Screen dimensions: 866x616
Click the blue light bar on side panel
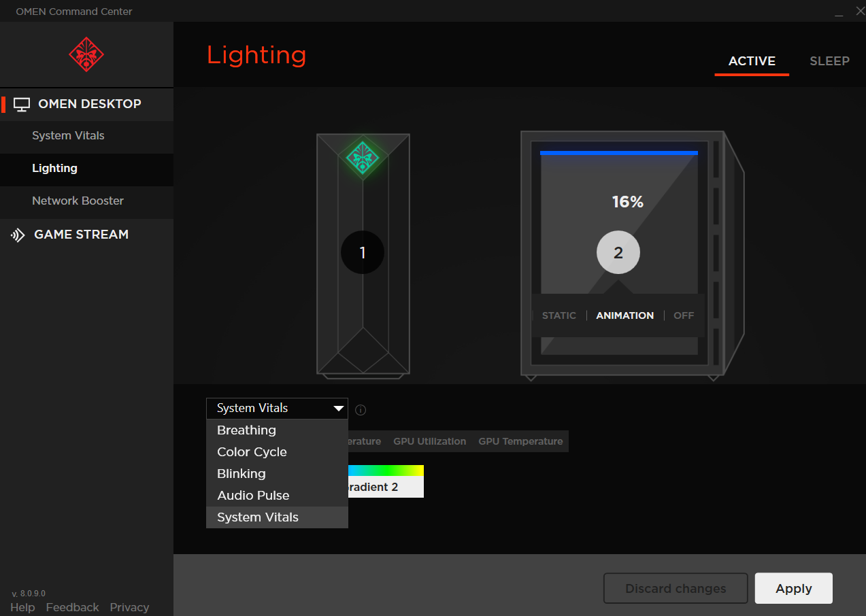[619, 153]
